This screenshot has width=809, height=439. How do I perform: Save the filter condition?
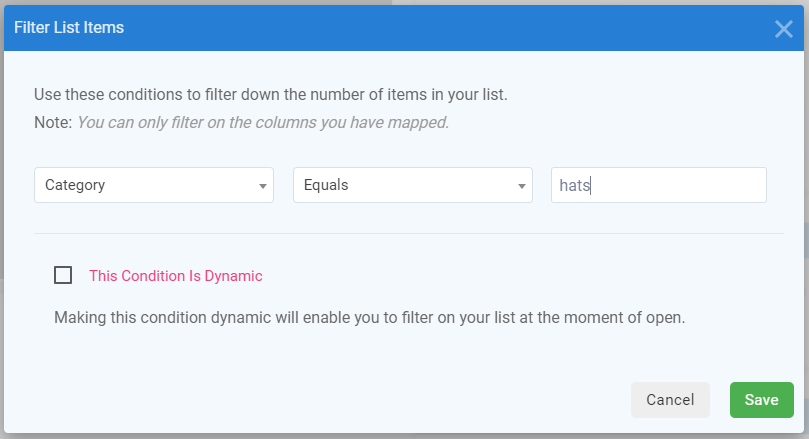[761, 400]
